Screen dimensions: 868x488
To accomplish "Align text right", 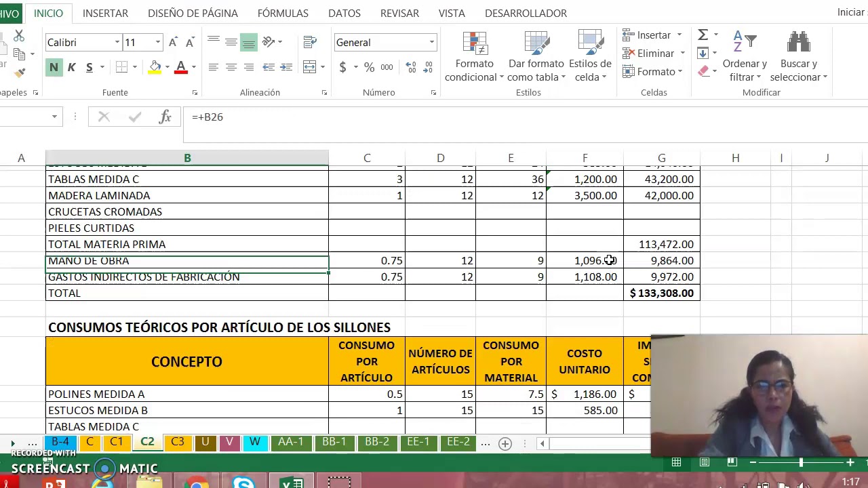I will pos(249,67).
